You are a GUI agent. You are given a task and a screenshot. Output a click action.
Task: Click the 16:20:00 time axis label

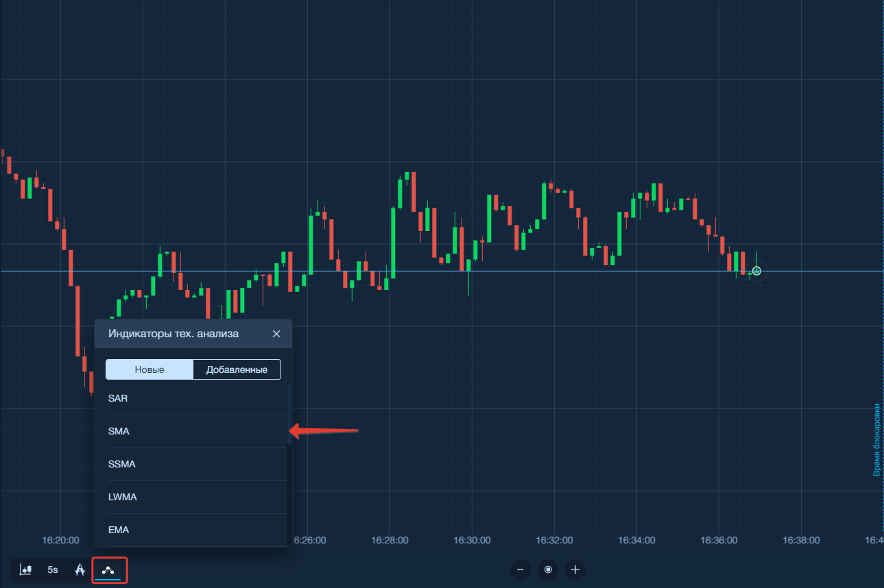(60, 540)
